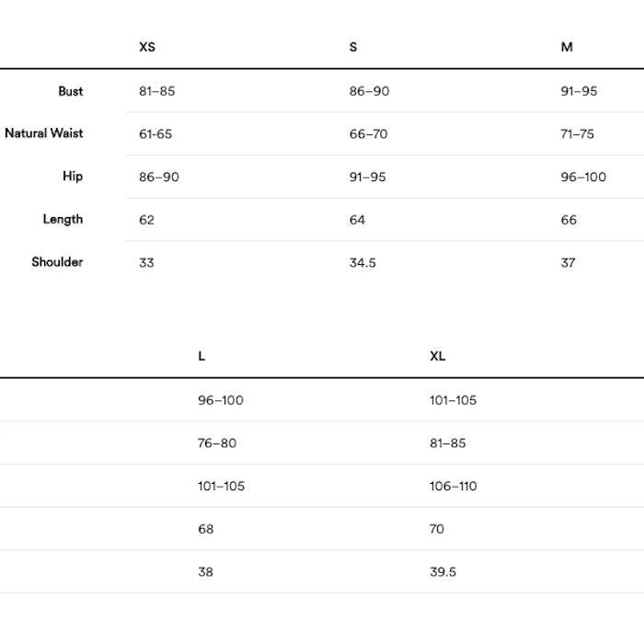Image resolution: width=644 pixels, height=644 pixels.
Task: Select the M hip value 96–100
Action: [x=583, y=177]
